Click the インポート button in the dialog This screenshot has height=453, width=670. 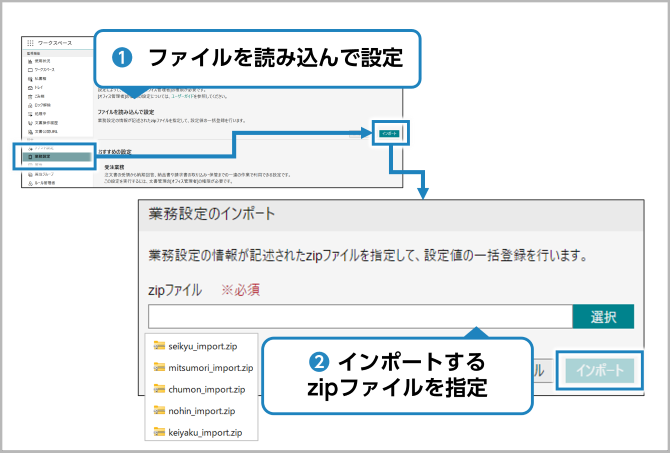pyautogui.click(x=600, y=371)
